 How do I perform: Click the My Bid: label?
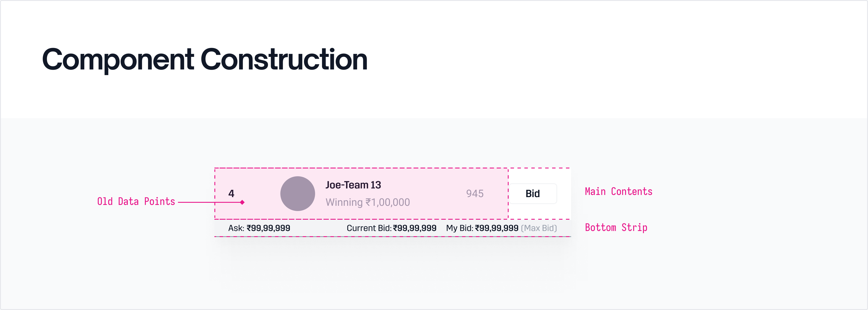tap(460, 228)
